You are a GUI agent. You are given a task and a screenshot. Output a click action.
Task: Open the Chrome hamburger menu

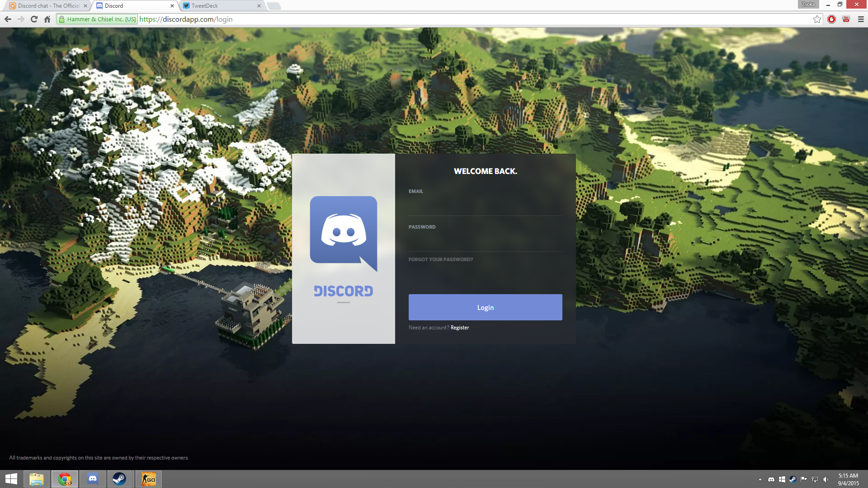[861, 19]
